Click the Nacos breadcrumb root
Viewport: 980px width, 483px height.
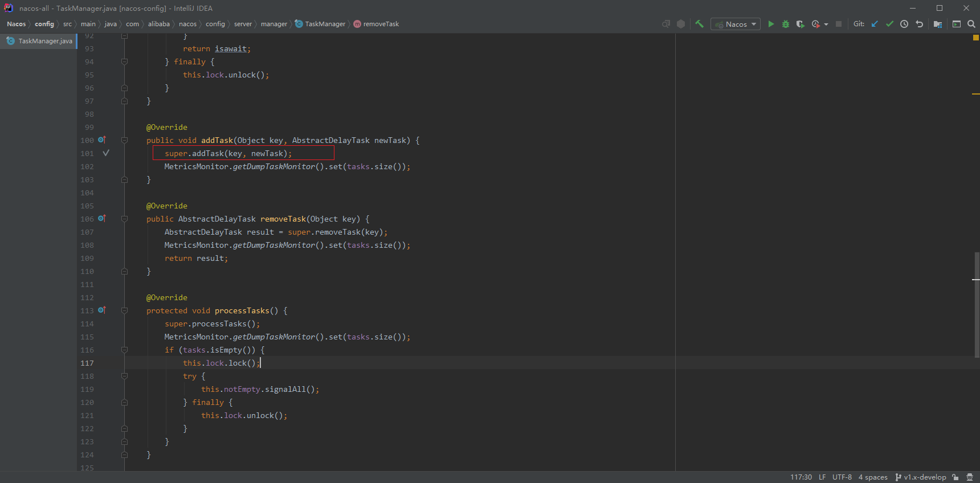tap(16, 24)
